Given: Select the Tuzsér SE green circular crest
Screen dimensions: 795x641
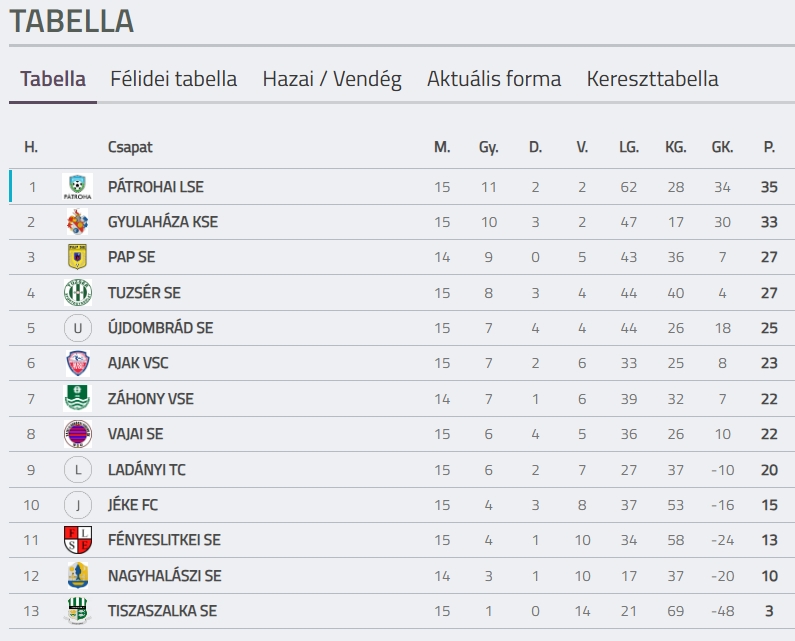Looking at the screenshot, I should click(78, 293).
